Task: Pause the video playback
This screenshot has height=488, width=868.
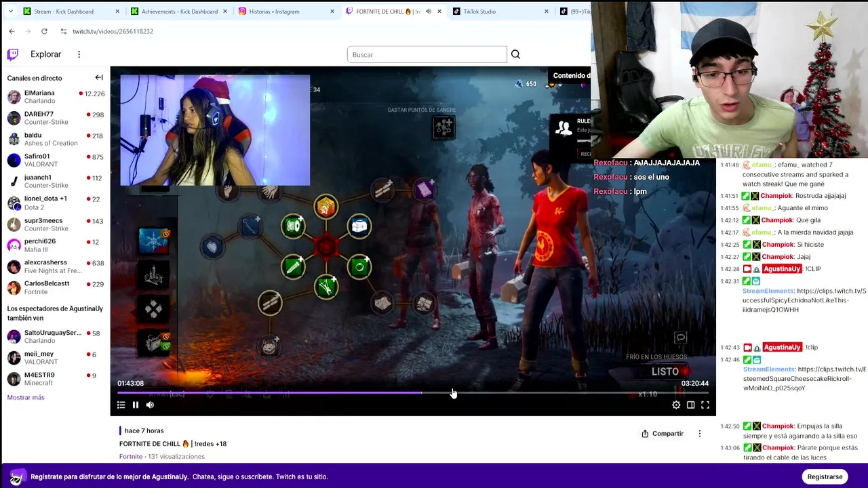Action: point(136,405)
